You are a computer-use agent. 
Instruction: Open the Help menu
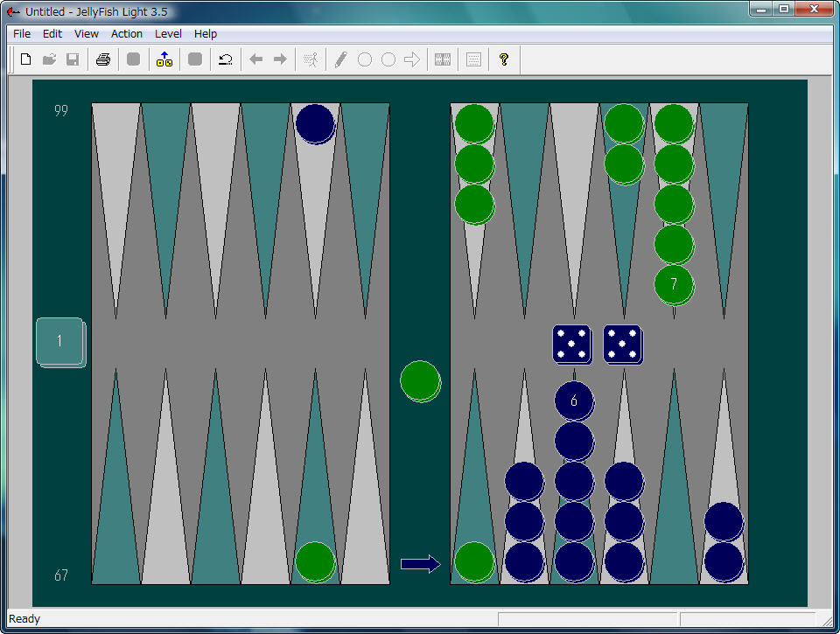[x=205, y=34]
